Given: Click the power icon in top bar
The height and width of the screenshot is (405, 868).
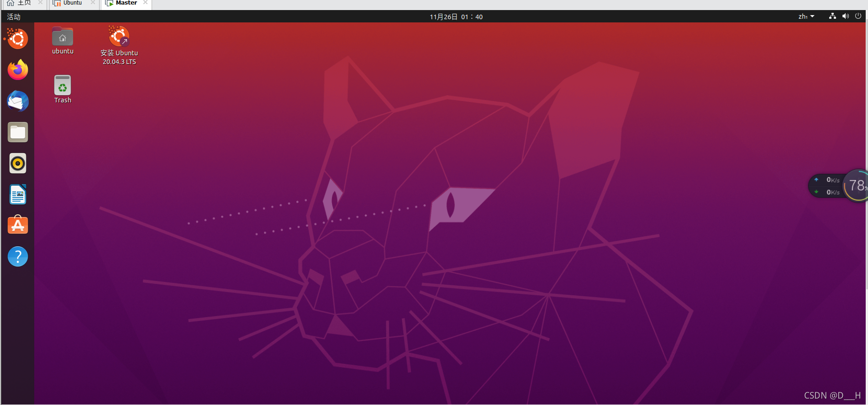Looking at the screenshot, I should (858, 16).
